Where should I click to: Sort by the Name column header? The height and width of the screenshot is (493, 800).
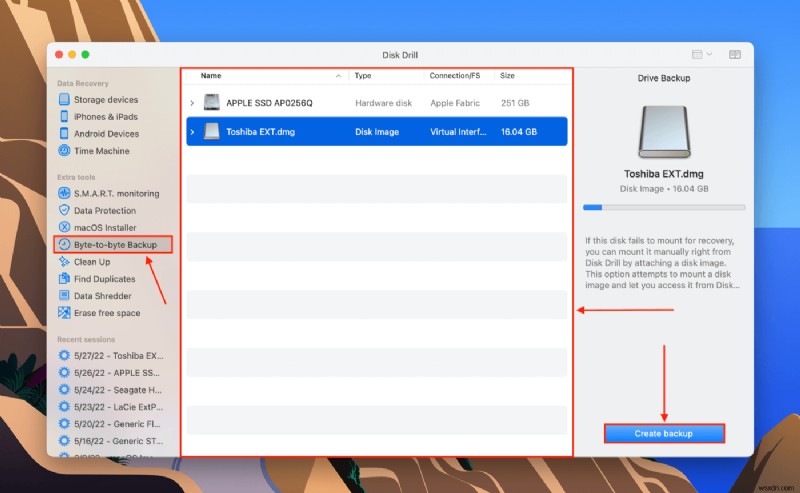[x=211, y=76]
